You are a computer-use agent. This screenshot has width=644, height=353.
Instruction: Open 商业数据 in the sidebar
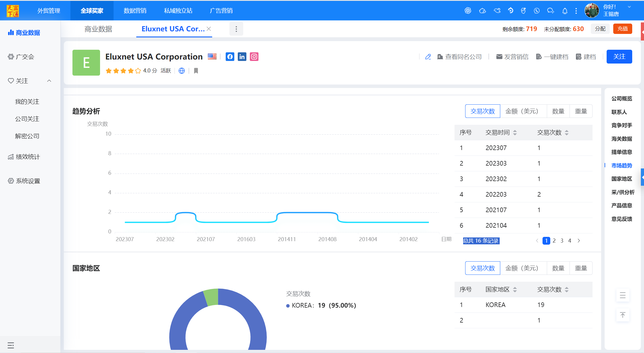tap(24, 32)
